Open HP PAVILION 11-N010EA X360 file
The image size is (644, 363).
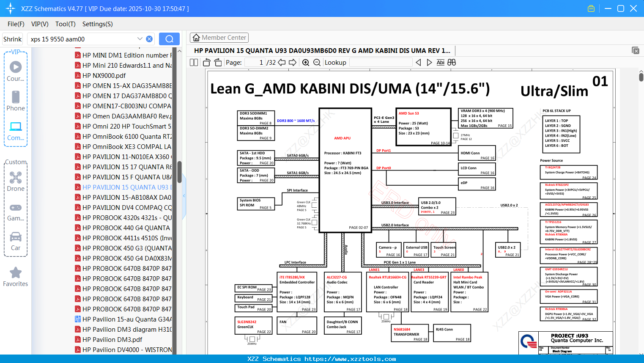123,157
